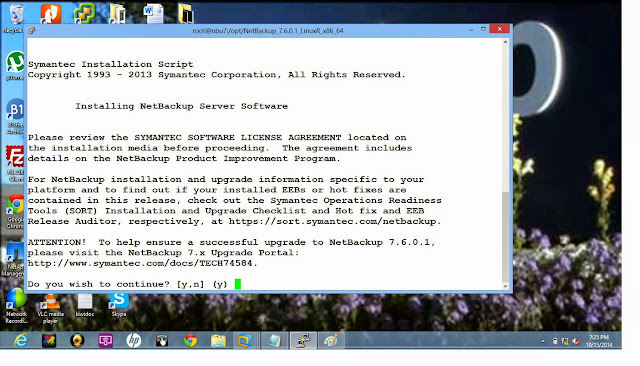The width and height of the screenshot is (640, 366).
Task: Open the purple presentation app in taskbar
Action: click(x=105, y=340)
